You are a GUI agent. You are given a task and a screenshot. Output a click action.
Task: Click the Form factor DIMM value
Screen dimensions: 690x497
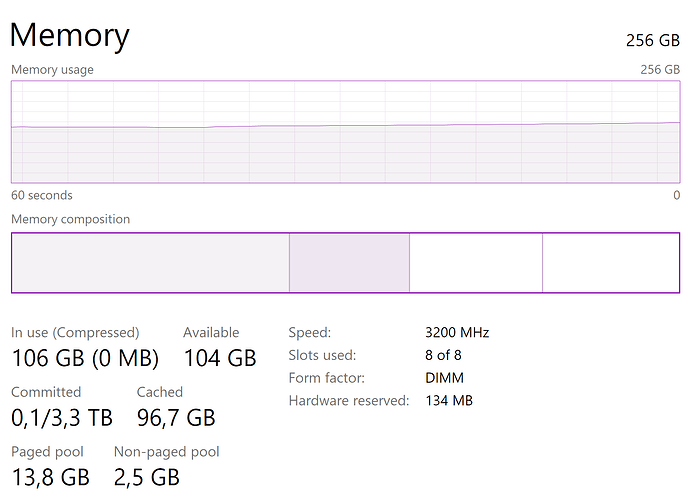pyautogui.click(x=444, y=378)
